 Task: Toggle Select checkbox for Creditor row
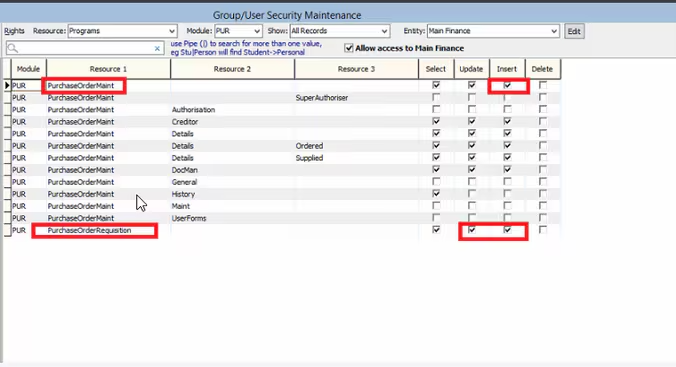436,122
